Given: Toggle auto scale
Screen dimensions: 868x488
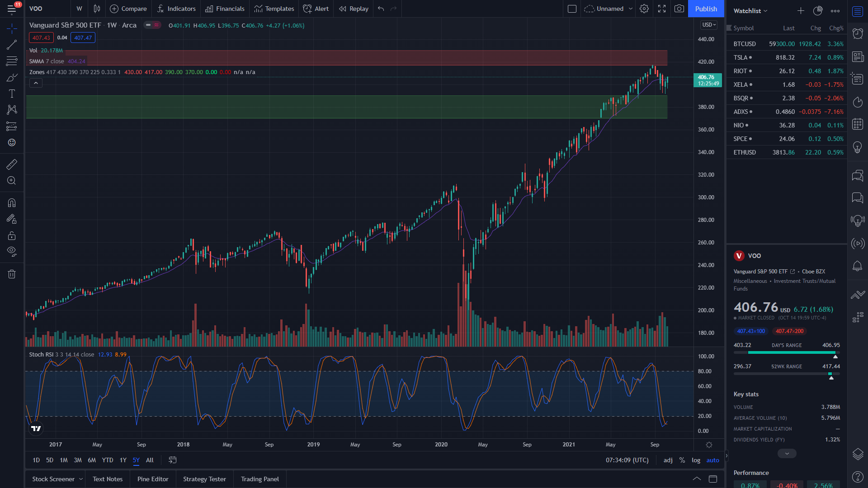Looking at the screenshot, I should click(x=712, y=460).
